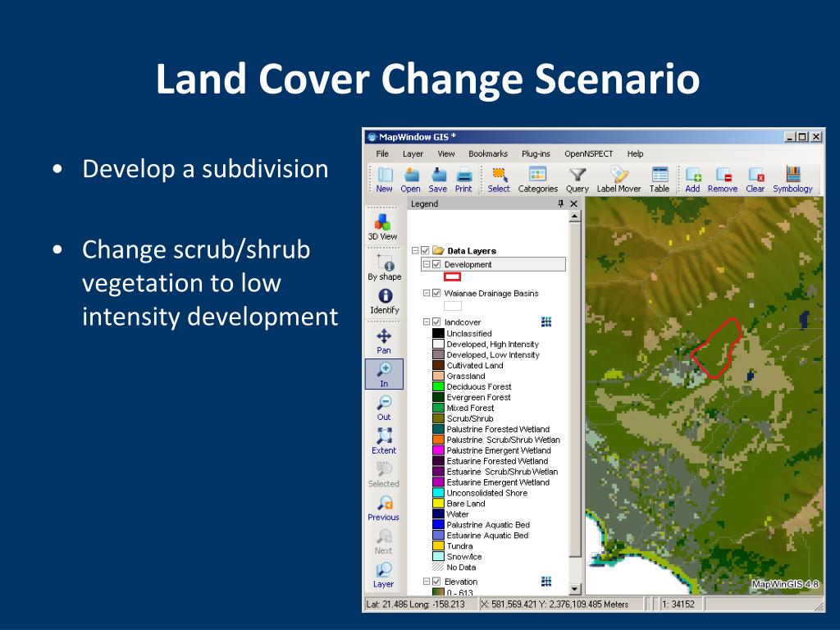Clear all layers with the Clear icon
840x630 pixels.
click(756, 180)
